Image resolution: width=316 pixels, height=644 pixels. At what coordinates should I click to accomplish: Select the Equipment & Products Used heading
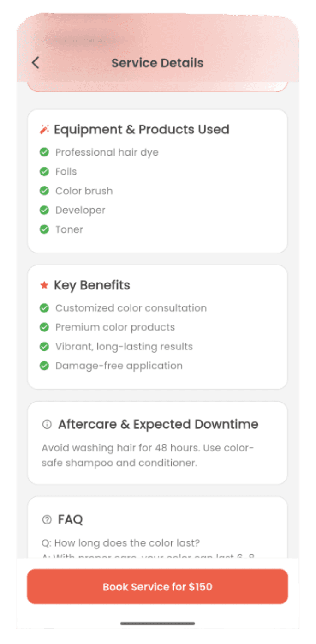click(141, 130)
